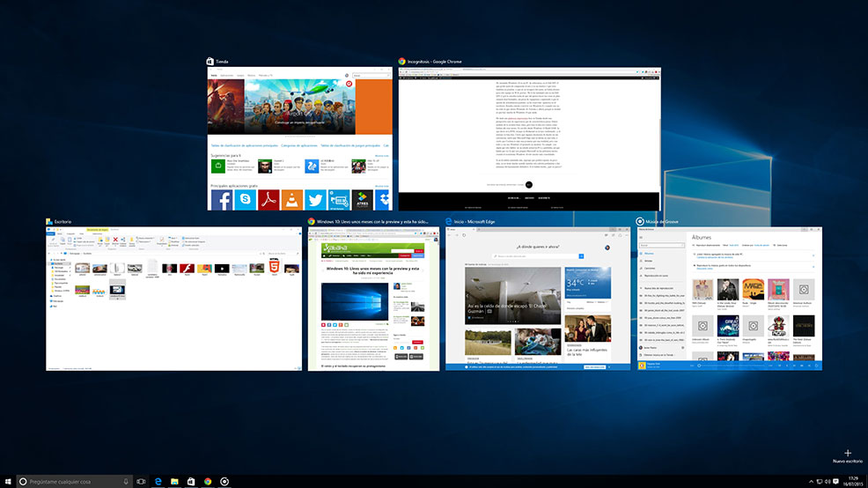
Task: Open the 'El Chapo' Guzmán news story in Edge
Action: point(512,295)
